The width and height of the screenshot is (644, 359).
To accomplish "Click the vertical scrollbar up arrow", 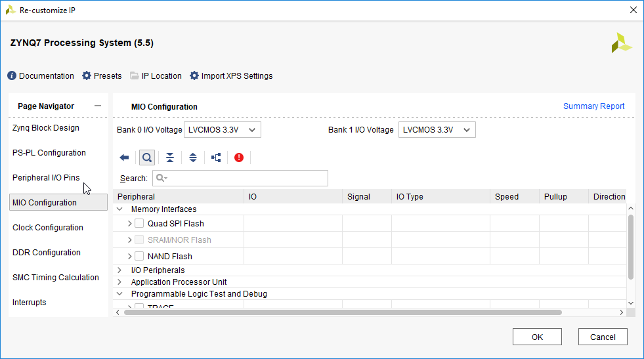I will tap(631, 208).
